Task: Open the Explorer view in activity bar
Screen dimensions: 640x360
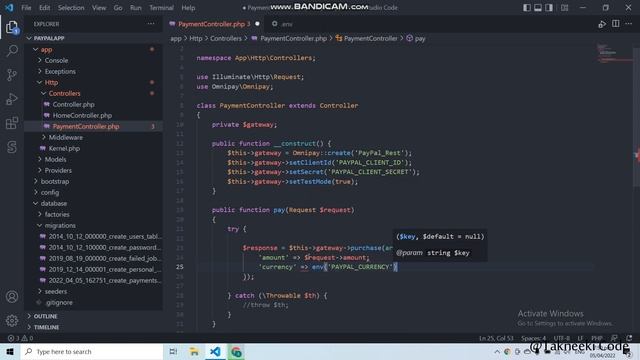Action: coord(12,27)
